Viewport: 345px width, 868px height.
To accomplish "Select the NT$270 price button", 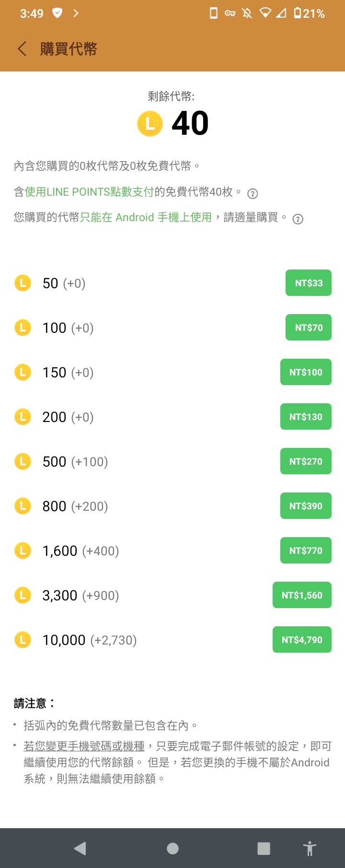I will pos(306,461).
